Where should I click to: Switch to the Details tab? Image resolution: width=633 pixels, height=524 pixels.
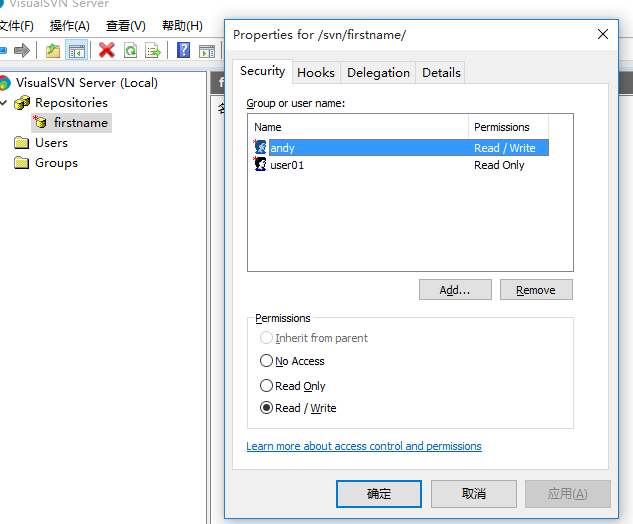pyautogui.click(x=441, y=73)
